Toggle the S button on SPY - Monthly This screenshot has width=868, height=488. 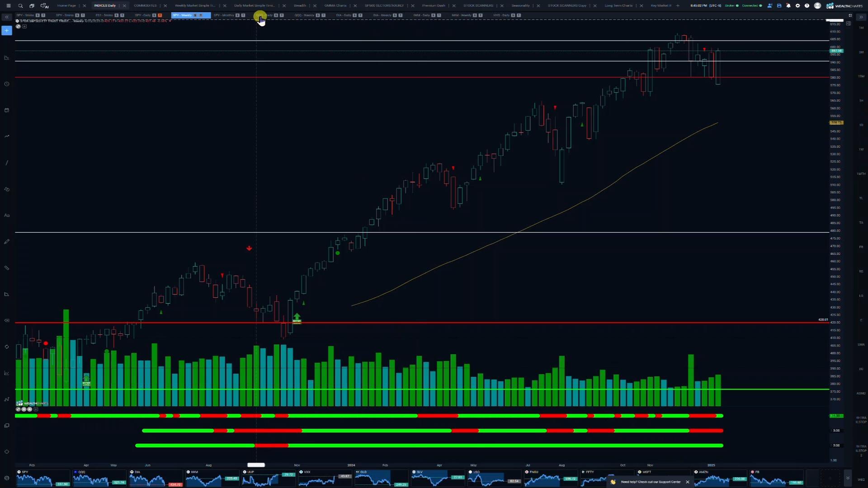pos(237,15)
